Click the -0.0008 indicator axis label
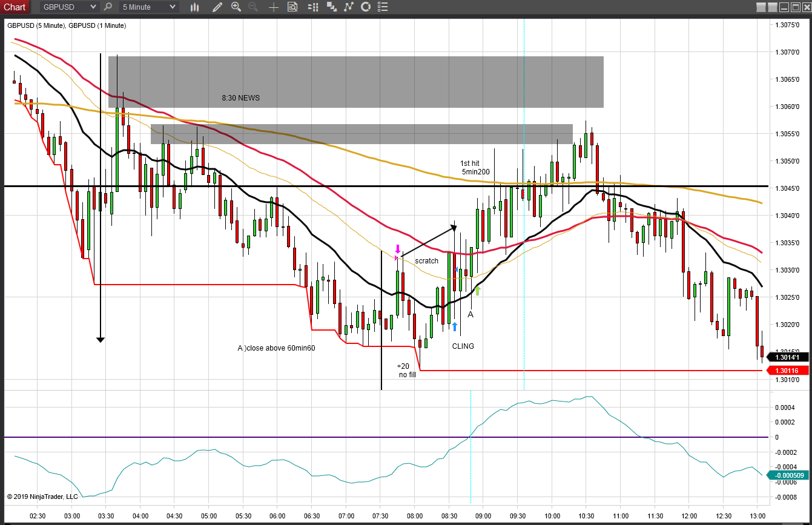The image size is (812, 525). point(785,497)
